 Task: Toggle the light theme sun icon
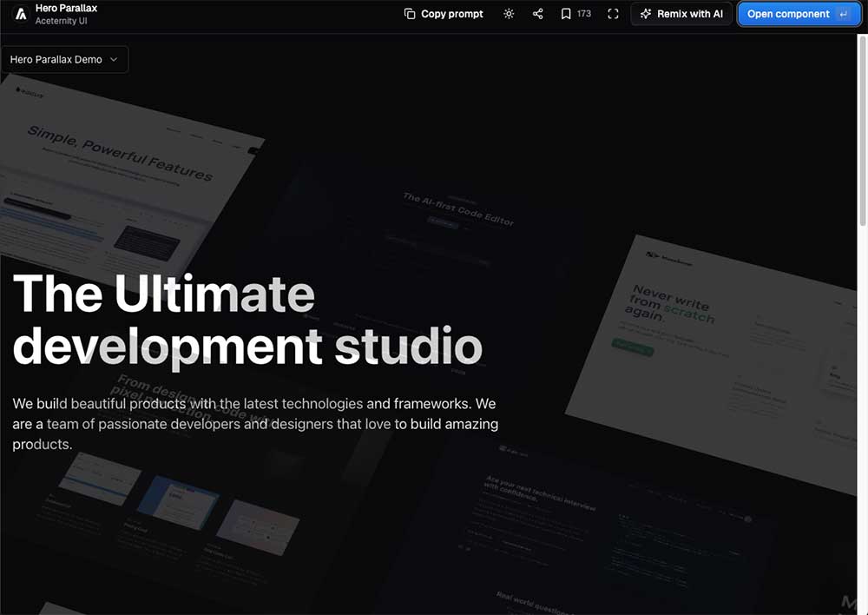pyautogui.click(x=509, y=14)
